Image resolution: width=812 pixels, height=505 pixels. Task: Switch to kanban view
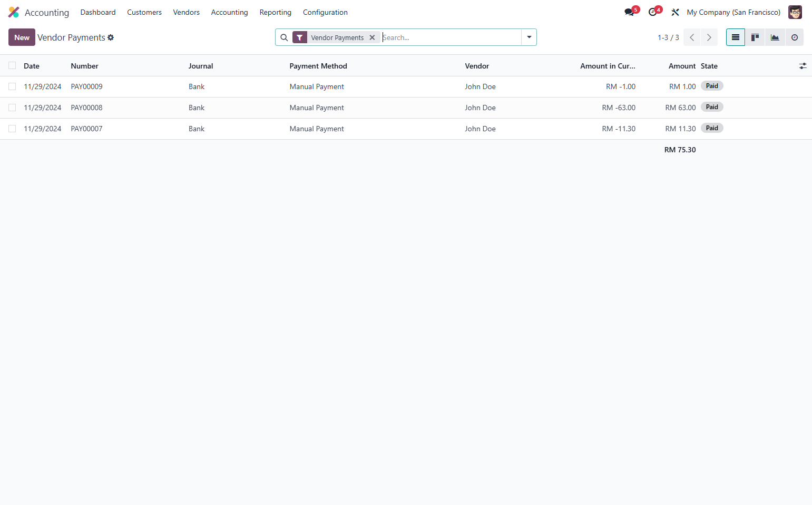(x=755, y=37)
